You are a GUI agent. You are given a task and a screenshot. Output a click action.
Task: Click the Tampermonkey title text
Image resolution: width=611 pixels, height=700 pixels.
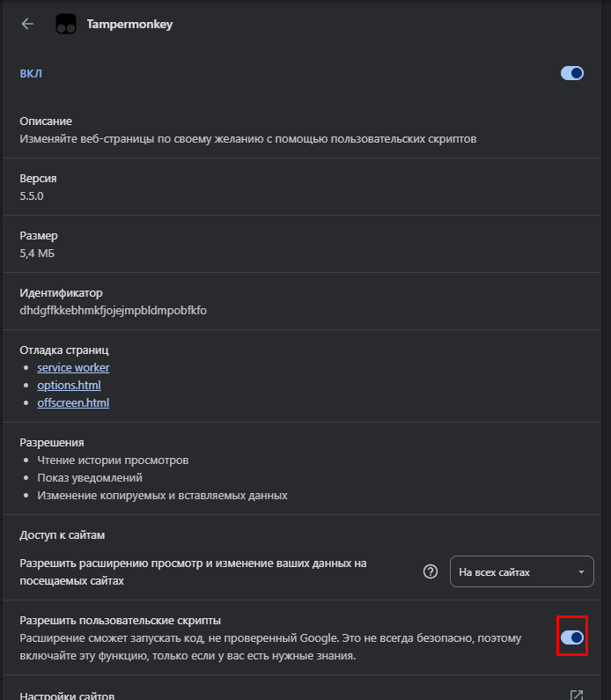tap(129, 24)
